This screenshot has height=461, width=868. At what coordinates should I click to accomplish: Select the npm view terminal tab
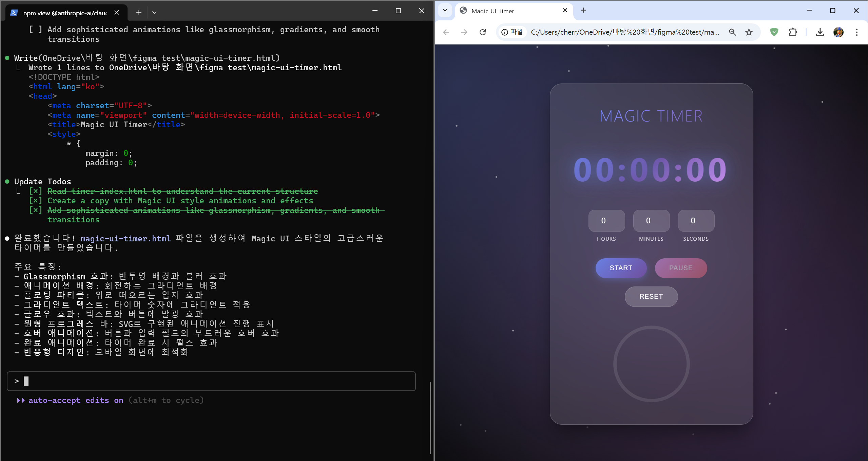click(64, 13)
